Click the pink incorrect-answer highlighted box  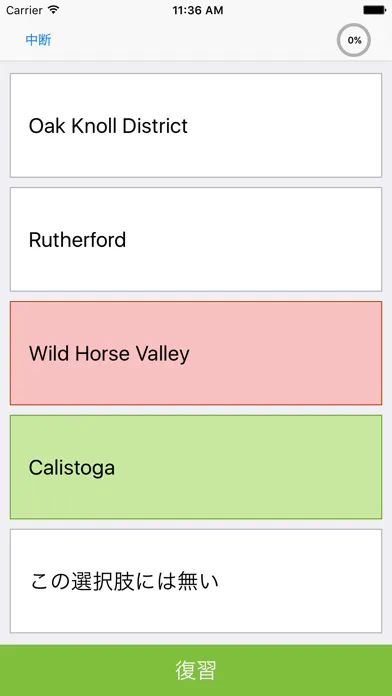[196, 353]
